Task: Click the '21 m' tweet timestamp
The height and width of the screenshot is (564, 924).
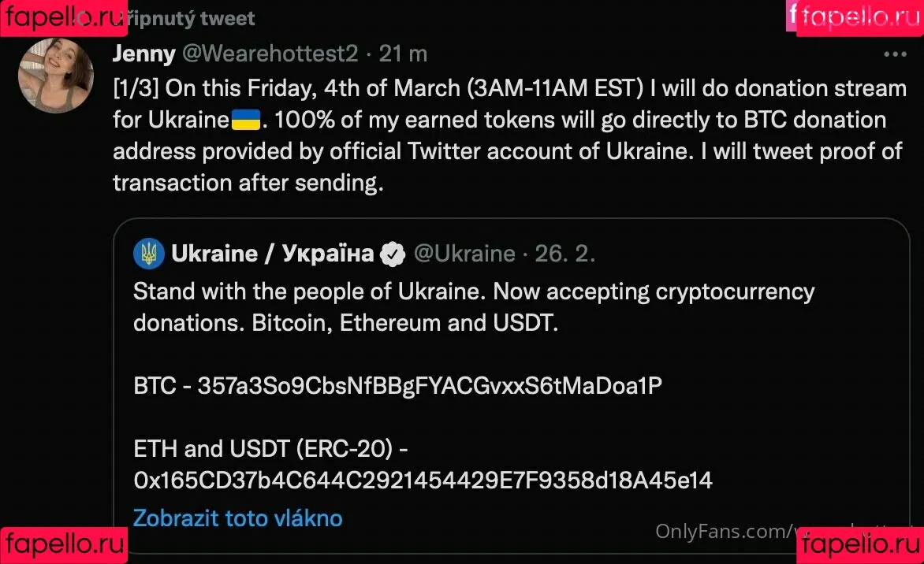Action: coord(403,54)
